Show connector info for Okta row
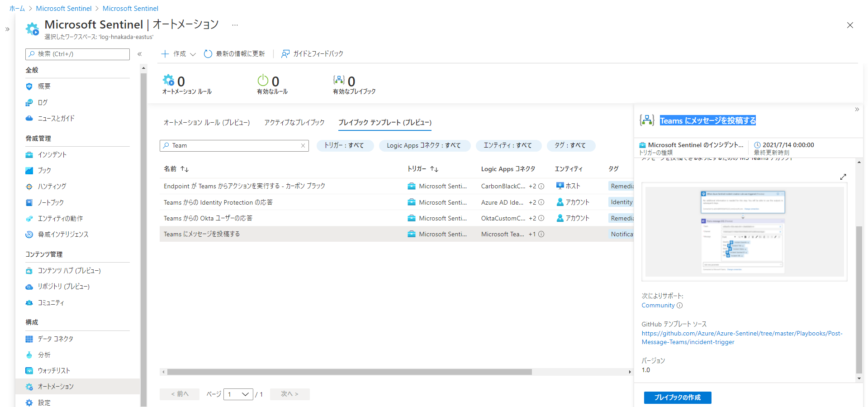The image size is (868, 407). (x=541, y=218)
